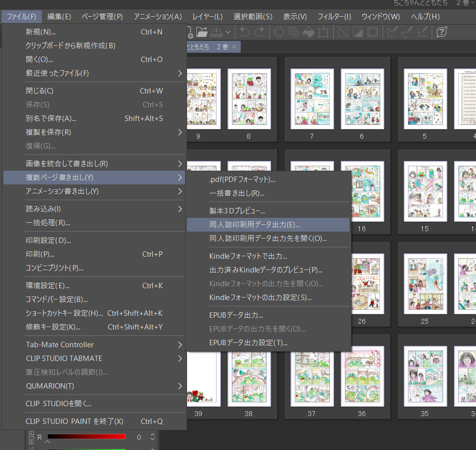Open 環境設定(E)... preferences
The width and height of the screenshot is (476, 450).
click(94, 286)
